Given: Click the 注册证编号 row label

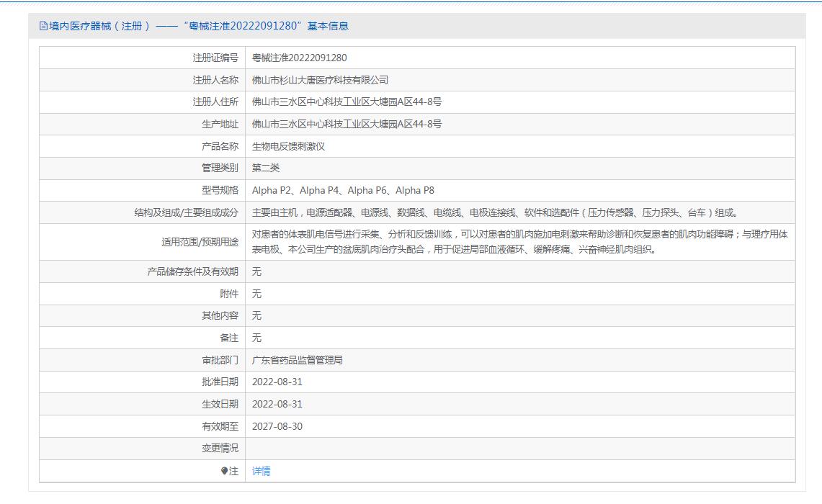Looking at the screenshot, I should [215, 58].
